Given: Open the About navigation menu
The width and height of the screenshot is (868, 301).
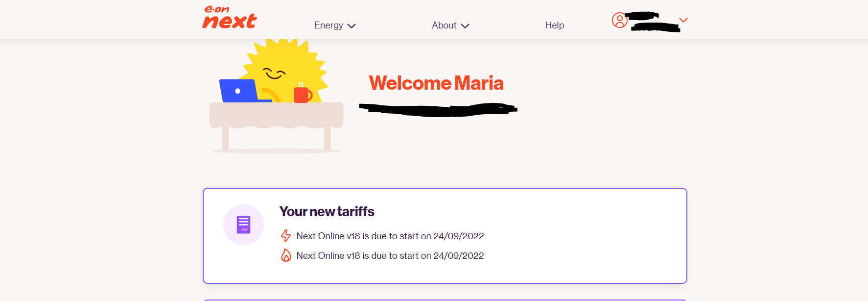Looking at the screenshot, I should pos(444,25).
